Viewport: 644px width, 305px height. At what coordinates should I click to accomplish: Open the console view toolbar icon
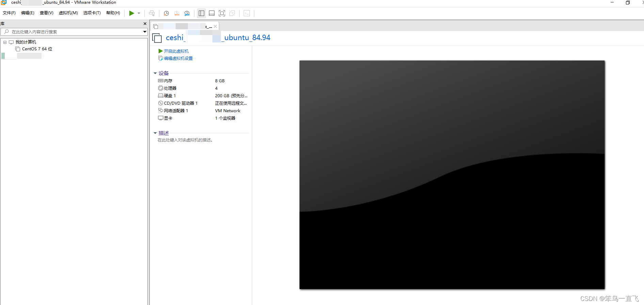tap(247, 13)
